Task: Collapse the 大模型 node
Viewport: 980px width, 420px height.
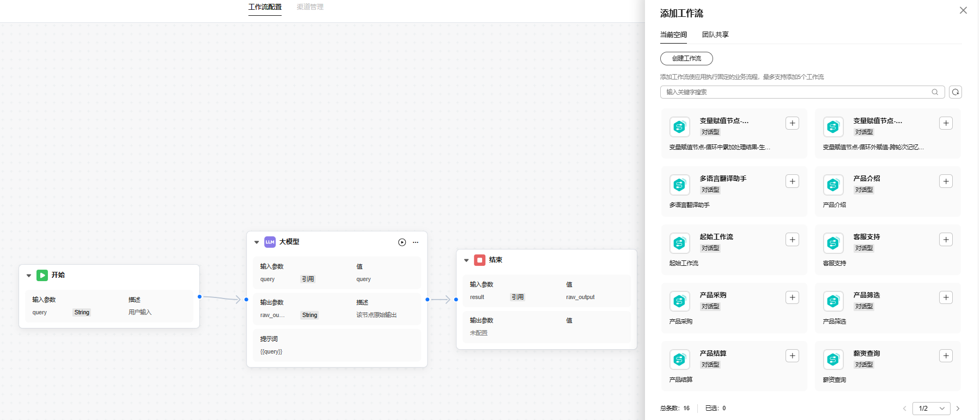Action: [257, 242]
